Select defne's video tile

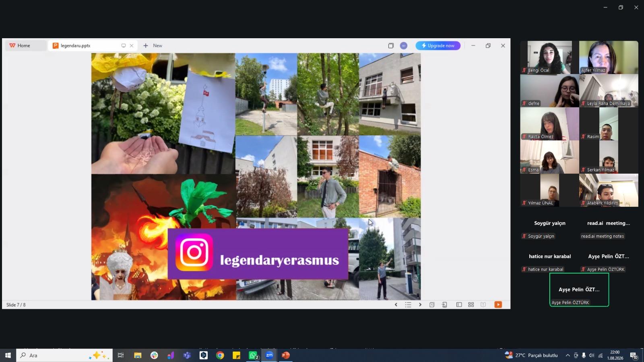pos(549,90)
